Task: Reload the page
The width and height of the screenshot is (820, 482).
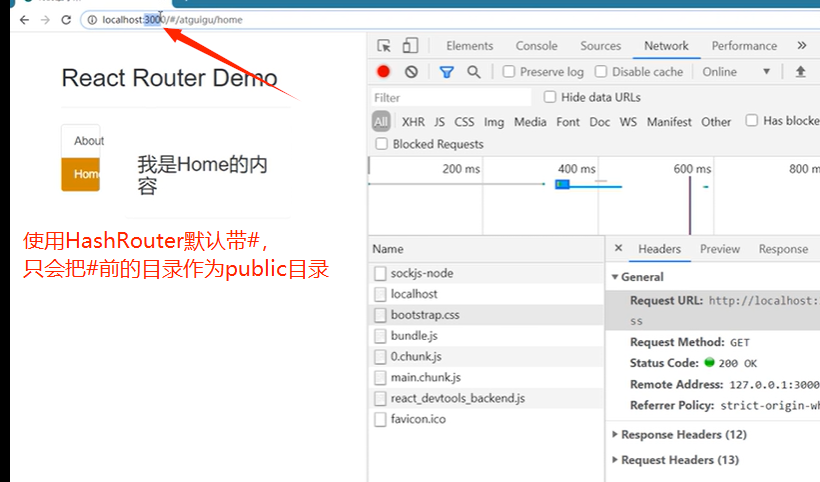Action: [x=66, y=20]
